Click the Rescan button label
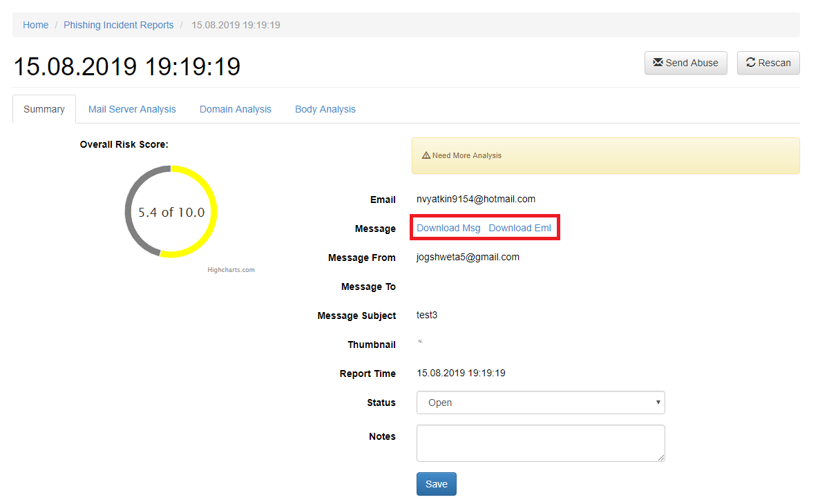820x504 pixels. click(774, 63)
